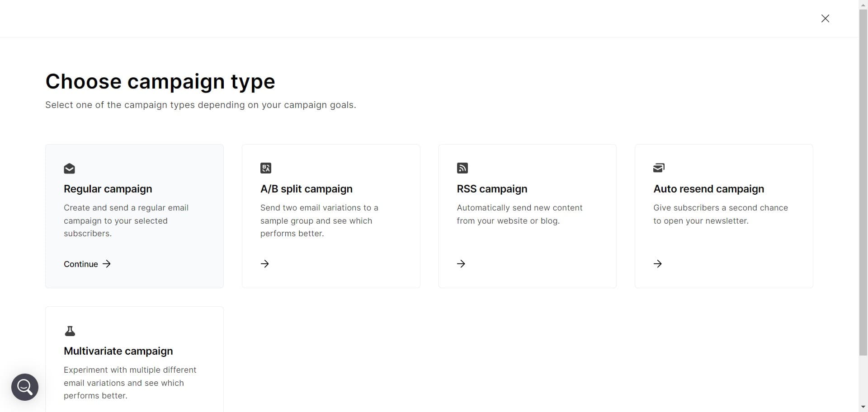Open the RSS campaign card
Screen dimensions: 868x412
(527, 215)
